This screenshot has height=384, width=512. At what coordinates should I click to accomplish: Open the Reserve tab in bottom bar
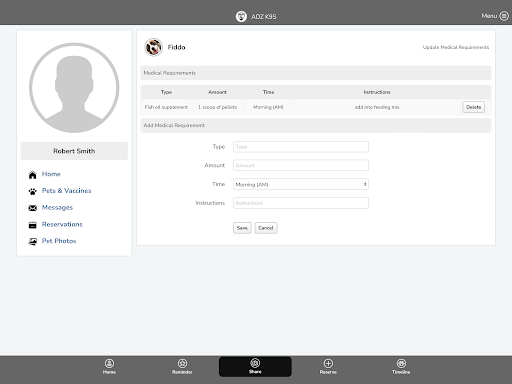[328, 366]
